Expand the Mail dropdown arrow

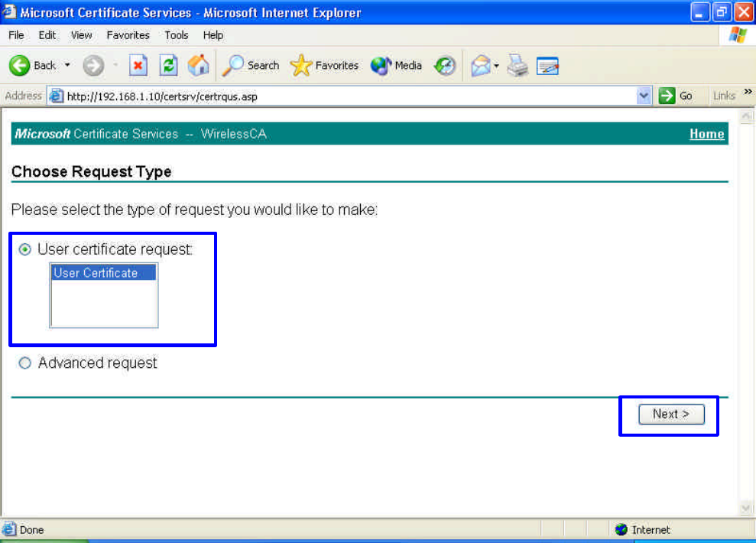point(496,66)
